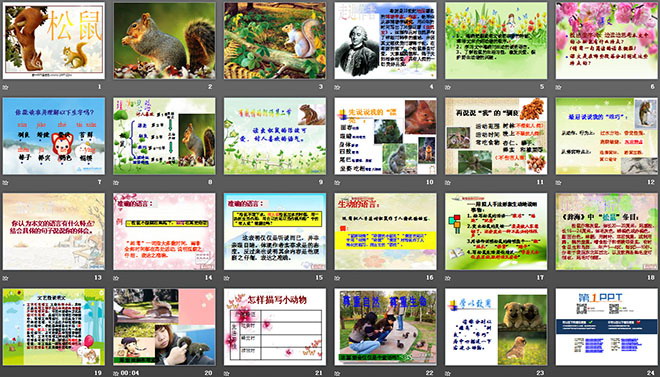
Task: Click animation star icon under slide 8
Action: coord(116,182)
